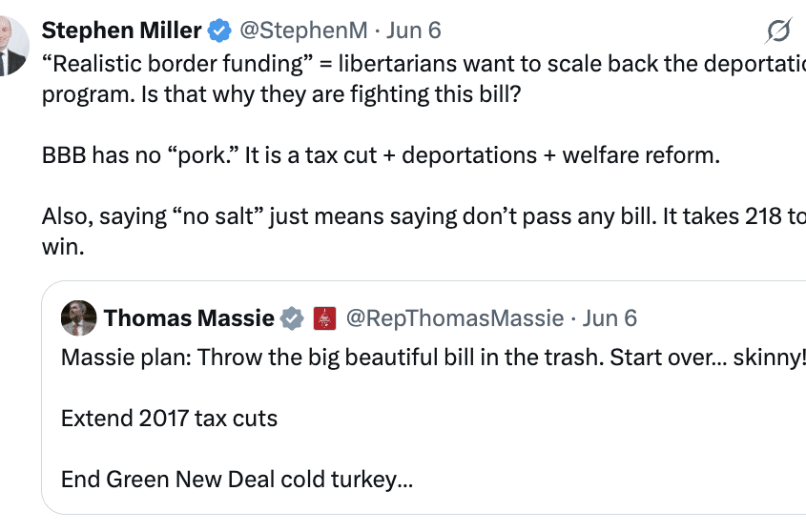Expand truncated "End Green New Deal" line

coord(237,480)
